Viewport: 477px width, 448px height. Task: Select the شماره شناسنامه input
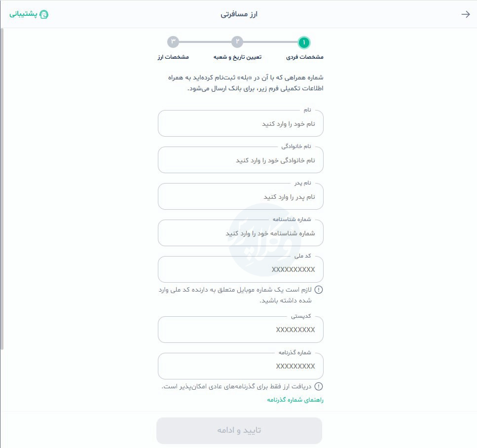tap(241, 233)
